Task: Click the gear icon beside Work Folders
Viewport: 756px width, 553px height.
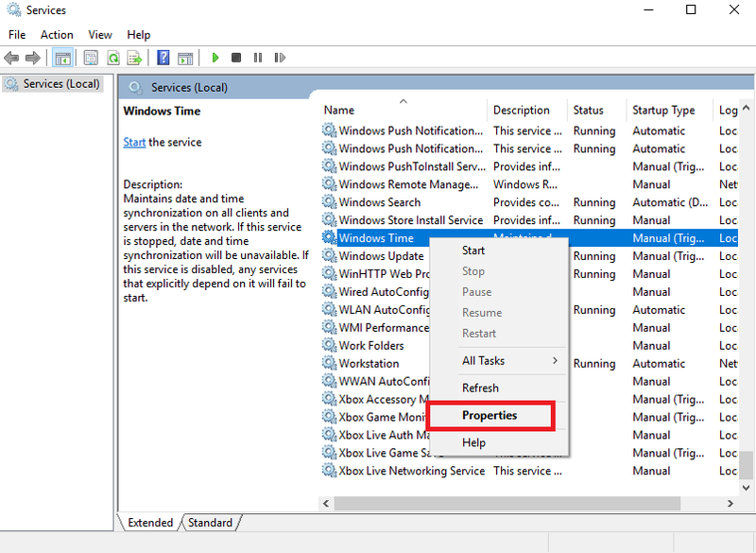Action: pyautogui.click(x=329, y=345)
